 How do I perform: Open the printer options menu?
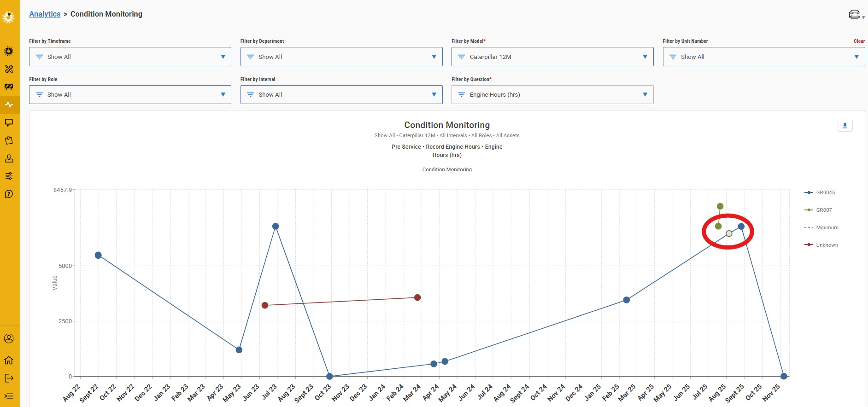pyautogui.click(x=856, y=15)
